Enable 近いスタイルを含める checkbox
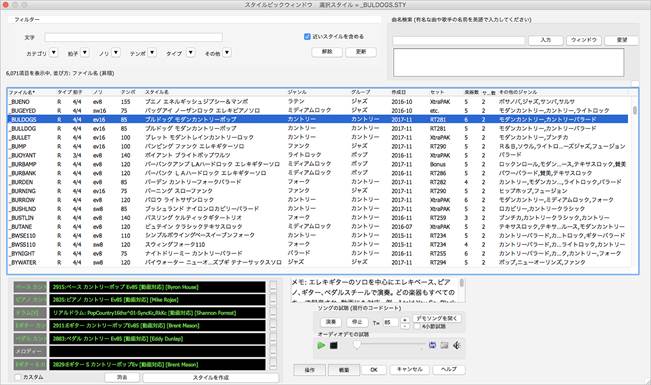Screen dimensions: 651x385 [x=307, y=37]
